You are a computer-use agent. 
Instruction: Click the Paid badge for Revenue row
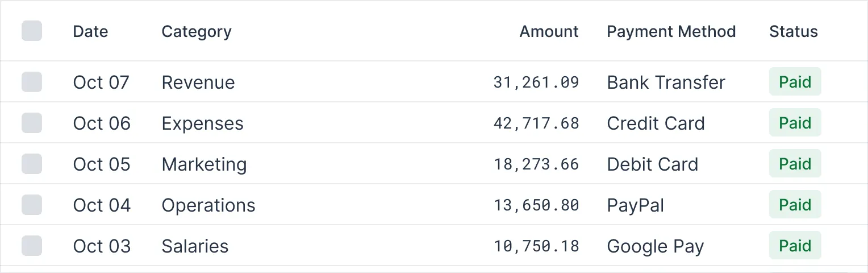[x=795, y=82]
